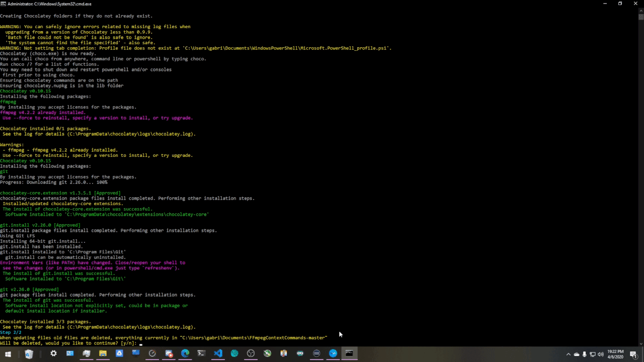Click 'WARNING: Not setting tab completion' line

tap(196, 48)
